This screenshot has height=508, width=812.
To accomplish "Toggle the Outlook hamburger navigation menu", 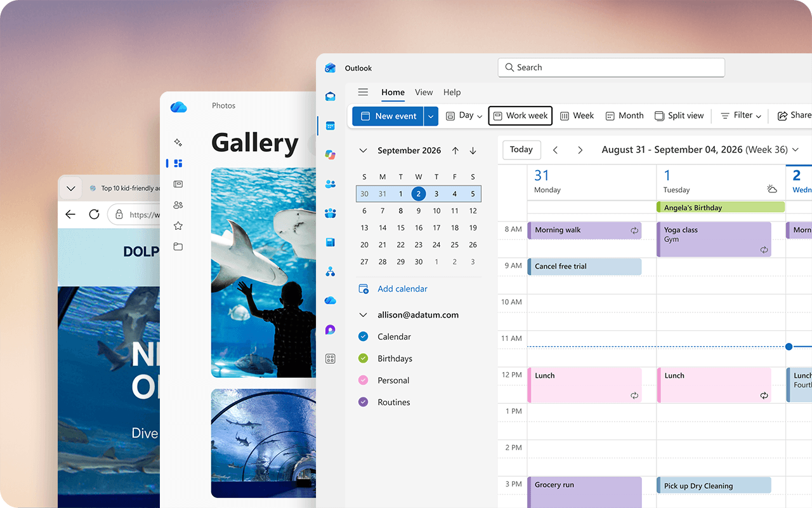I will (x=363, y=92).
